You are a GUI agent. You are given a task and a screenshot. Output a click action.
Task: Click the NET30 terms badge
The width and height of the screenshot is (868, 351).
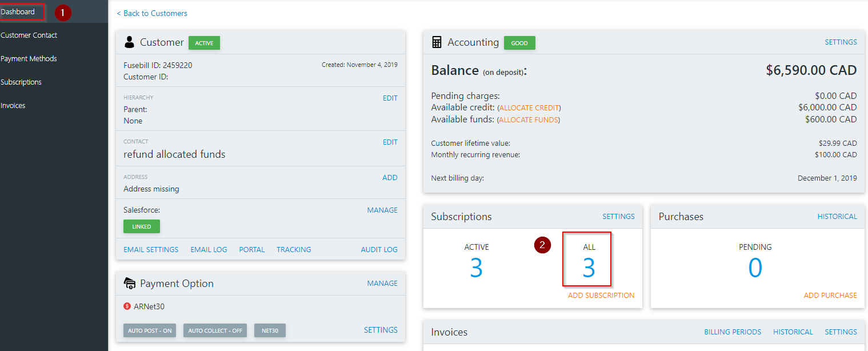270,330
